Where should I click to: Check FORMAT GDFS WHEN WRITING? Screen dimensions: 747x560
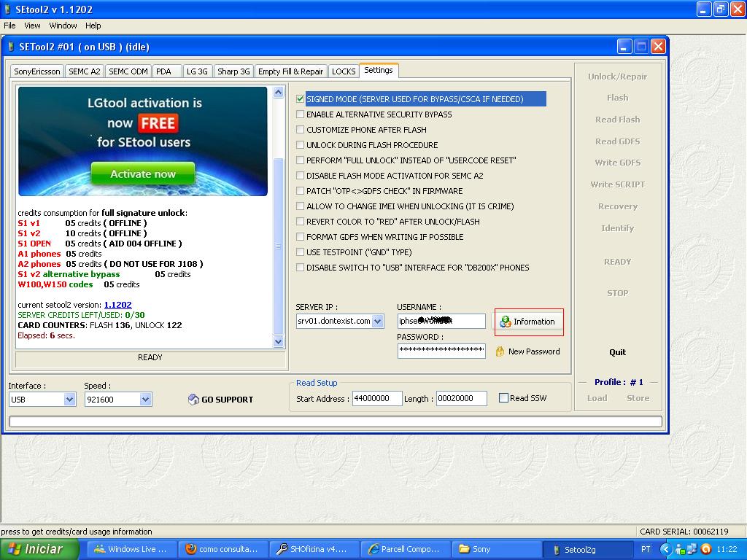(x=300, y=237)
